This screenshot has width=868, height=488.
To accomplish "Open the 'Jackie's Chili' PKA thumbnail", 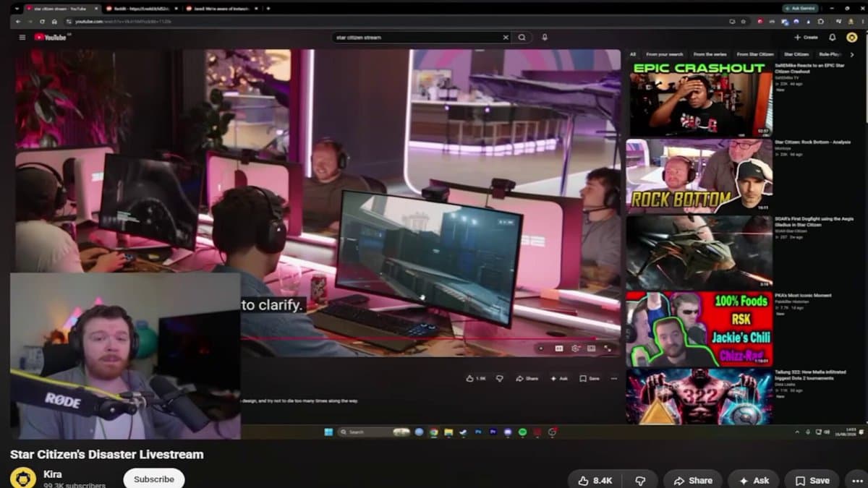I will point(699,329).
